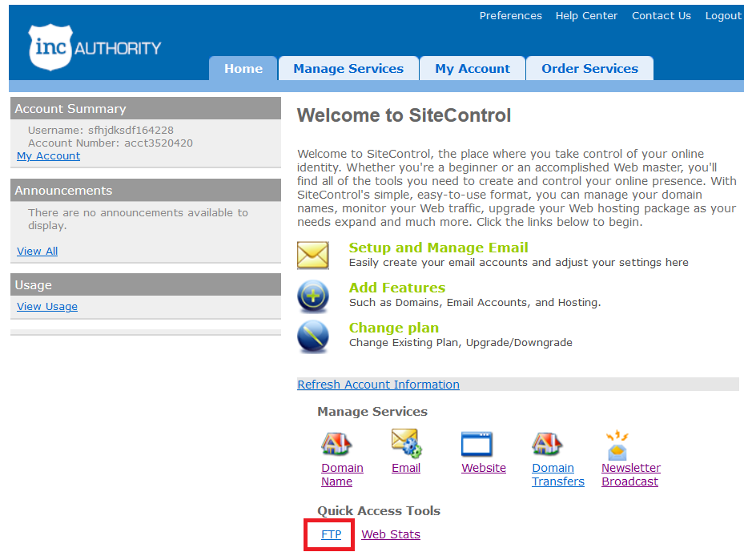744x560 pixels.
Task: Open My Account link under Account Summary
Action: tap(48, 155)
